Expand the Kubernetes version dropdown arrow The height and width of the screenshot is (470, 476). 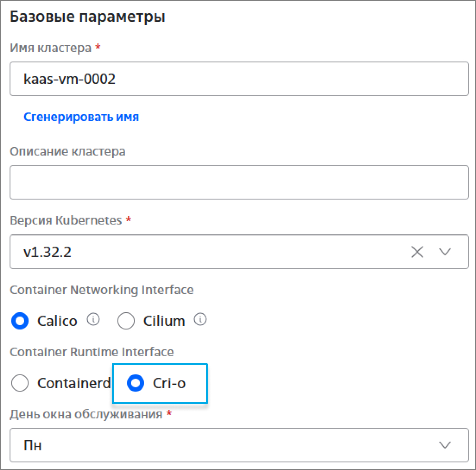(x=445, y=252)
